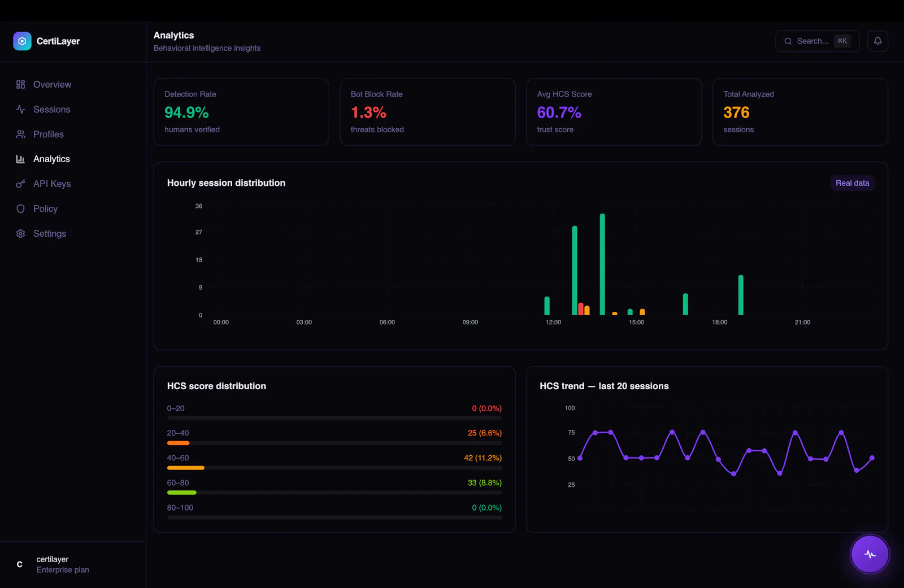
Task: Click the first point of HCS trend line
Action: (580, 458)
